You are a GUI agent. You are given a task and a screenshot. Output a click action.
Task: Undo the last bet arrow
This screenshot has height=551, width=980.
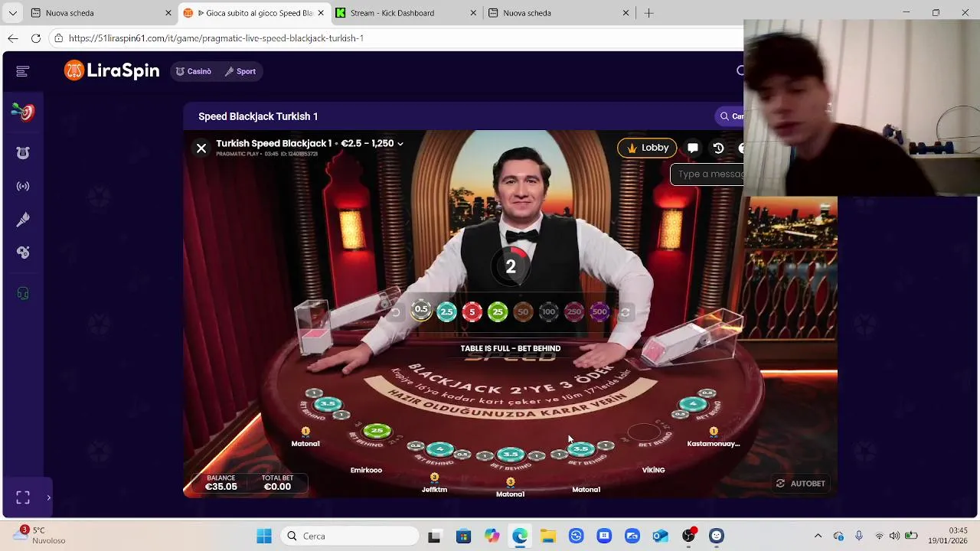click(396, 312)
